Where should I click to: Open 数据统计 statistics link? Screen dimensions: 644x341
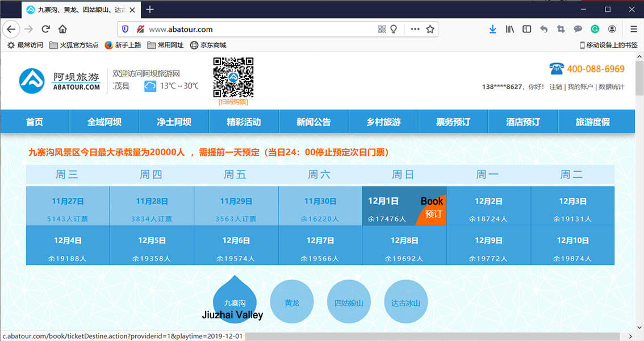611,87
